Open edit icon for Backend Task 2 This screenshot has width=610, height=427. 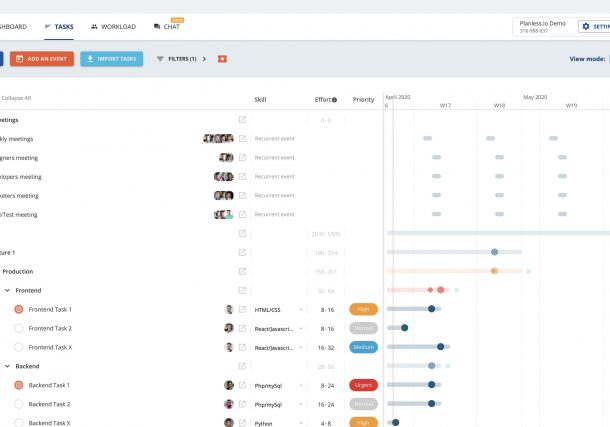click(x=242, y=404)
